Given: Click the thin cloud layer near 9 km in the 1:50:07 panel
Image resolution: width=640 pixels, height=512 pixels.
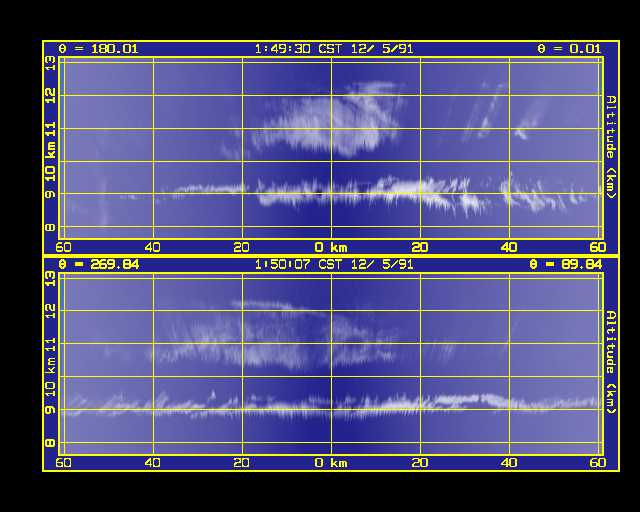Looking at the screenshot, I should tap(331, 404).
